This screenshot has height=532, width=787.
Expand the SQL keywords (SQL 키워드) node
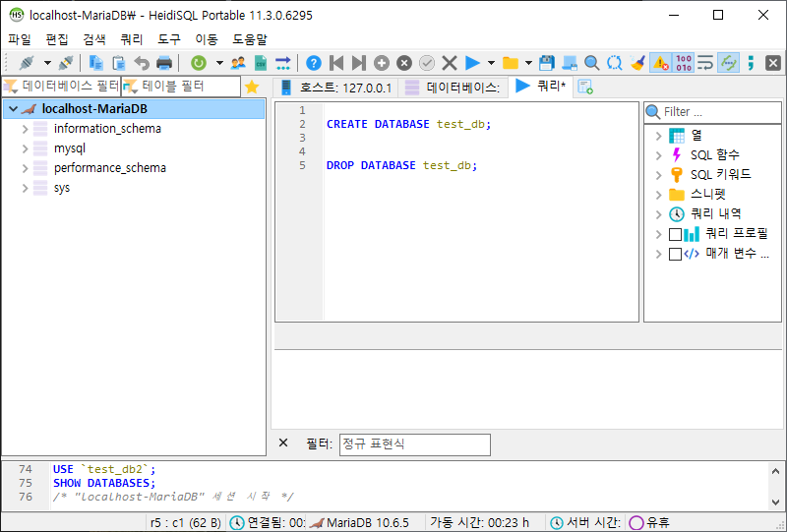(x=658, y=175)
